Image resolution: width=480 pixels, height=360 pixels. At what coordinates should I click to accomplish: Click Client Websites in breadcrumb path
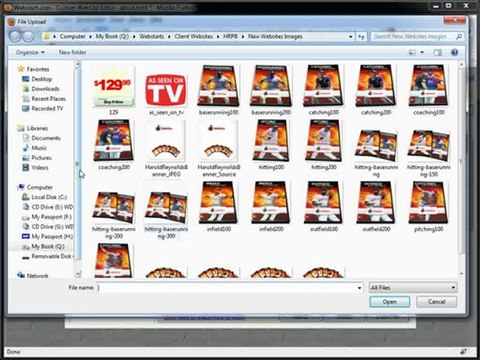194,36
